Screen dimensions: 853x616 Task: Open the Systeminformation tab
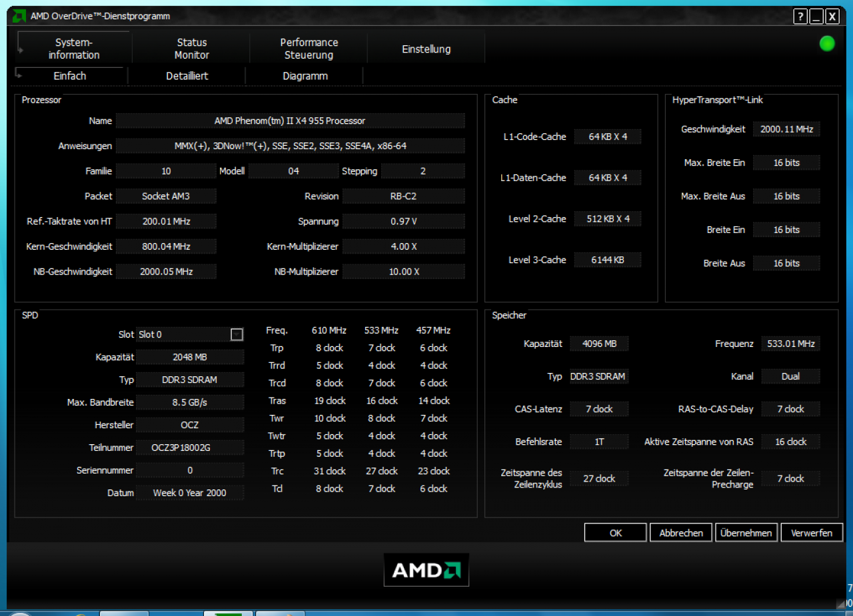pyautogui.click(x=74, y=49)
